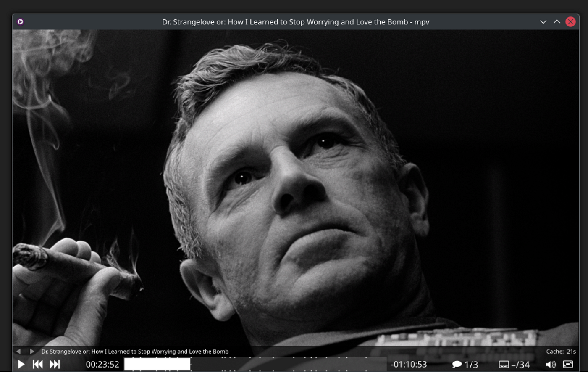Click the seek bar to jump in movie
588x373 pixels.
(255, 364)
